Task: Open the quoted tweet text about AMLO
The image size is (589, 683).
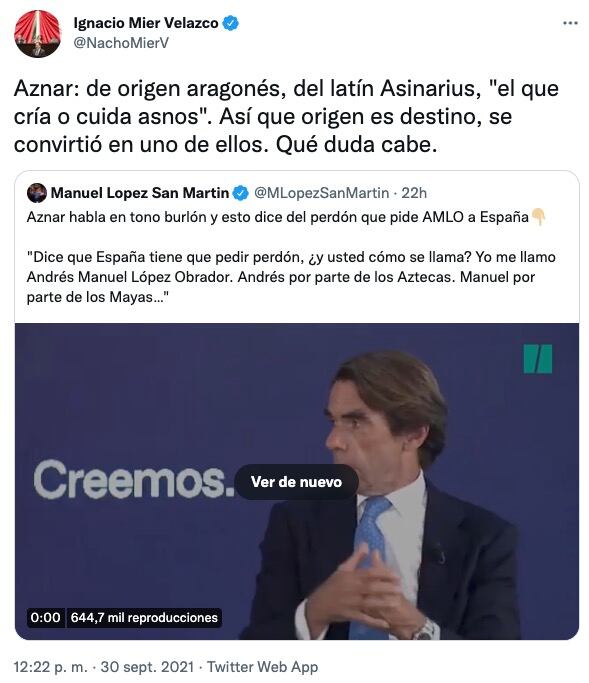Action: point(291,257)
